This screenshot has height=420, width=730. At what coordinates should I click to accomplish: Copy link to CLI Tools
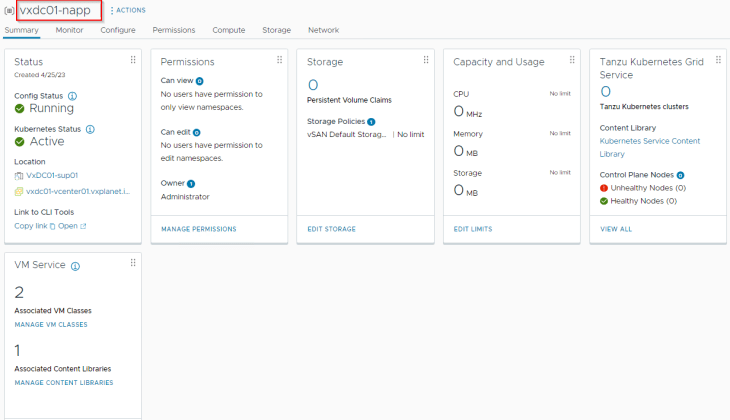coord(31,226)
